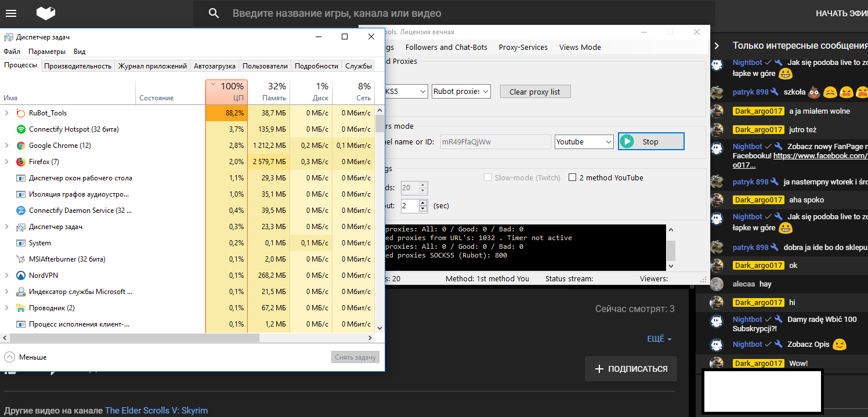Collapse the chat panel with chevron arrow
The height and width of the screenshot is (417, 868).
(x=717, y=46)
